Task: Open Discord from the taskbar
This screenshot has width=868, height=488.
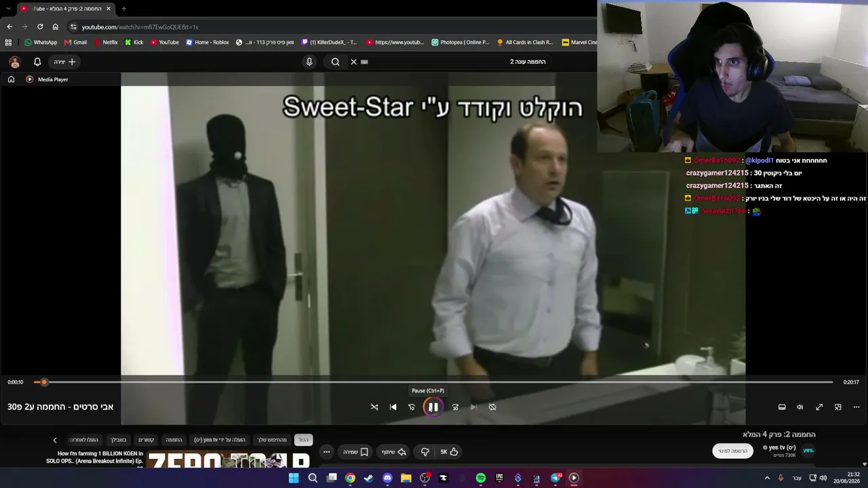Action: (x=387, y=478)
